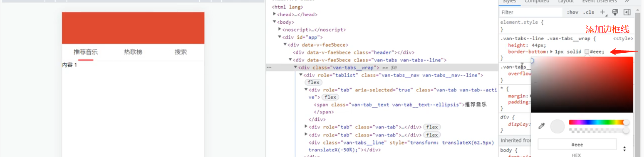Image resolution: width=644 pixels, height=157 pixels.
Task: Switch to the Computed tab
Action: (537, 1)
